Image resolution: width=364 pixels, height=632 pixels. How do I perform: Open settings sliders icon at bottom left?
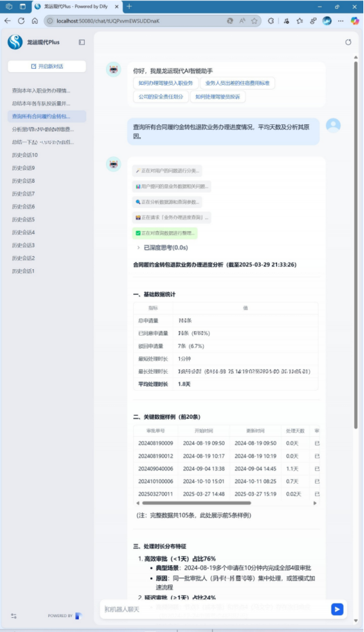click(x=14, y=616)
